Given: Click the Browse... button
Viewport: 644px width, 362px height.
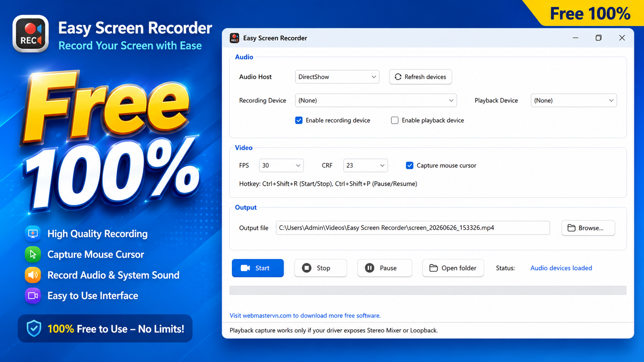Looking at the screenshot, I should coord(588,228).
